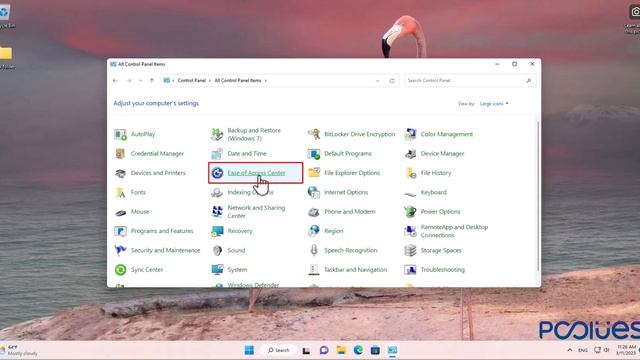Open the recent locations dropdown arrow
Viewport: 640px width, 360px height.
coord(140,81)
